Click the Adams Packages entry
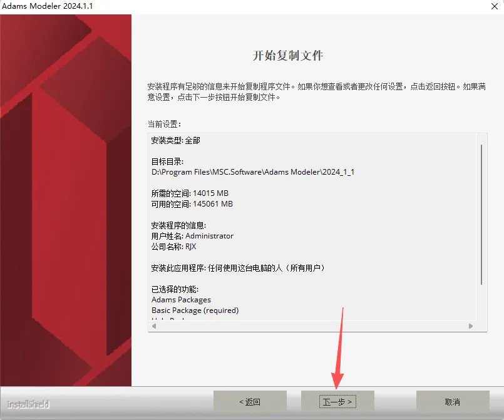This screenshot has height=420, width=504. click(182, 300)
